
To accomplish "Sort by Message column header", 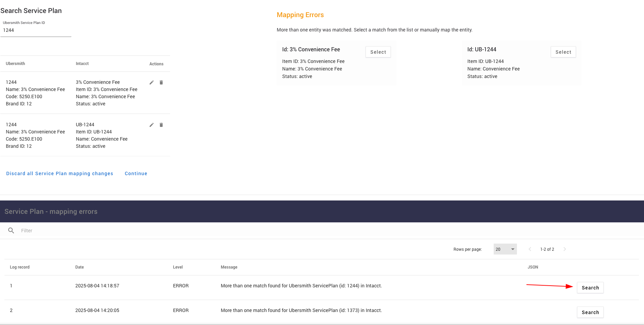I will [229, 267].
